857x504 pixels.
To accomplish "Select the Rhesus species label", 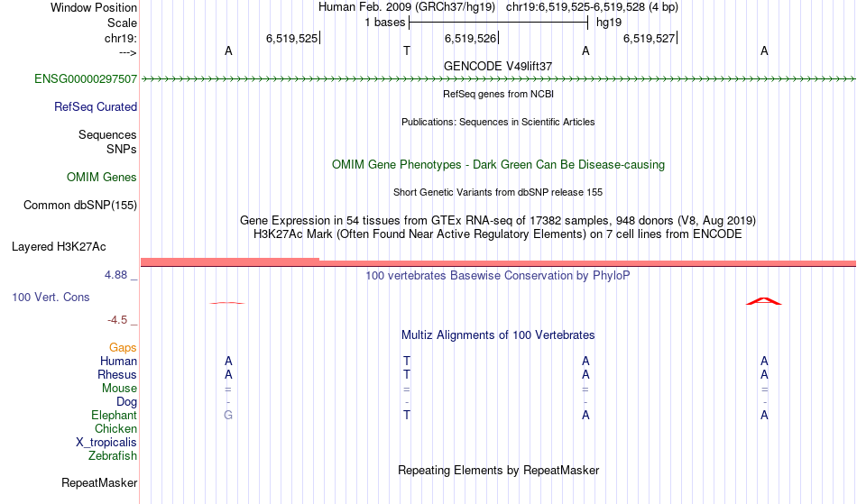I will pyautogui.click(x=117, y=375).
